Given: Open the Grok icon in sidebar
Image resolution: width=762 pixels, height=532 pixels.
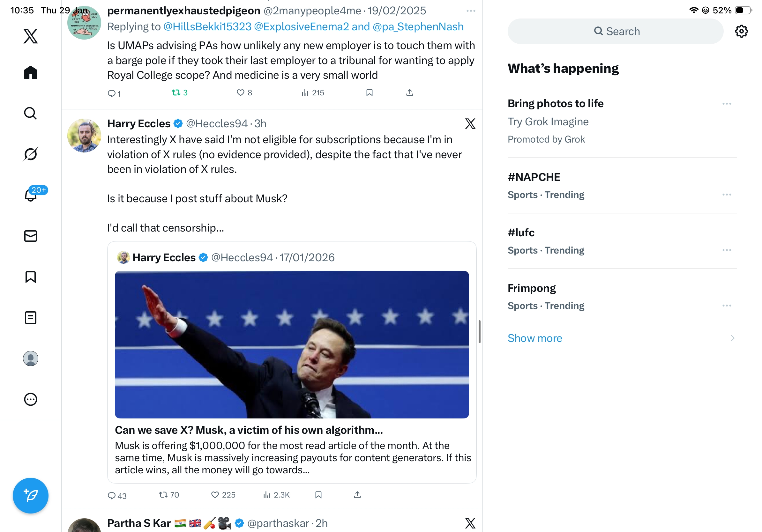Looking at the screenshot, I should click(31, 154).
